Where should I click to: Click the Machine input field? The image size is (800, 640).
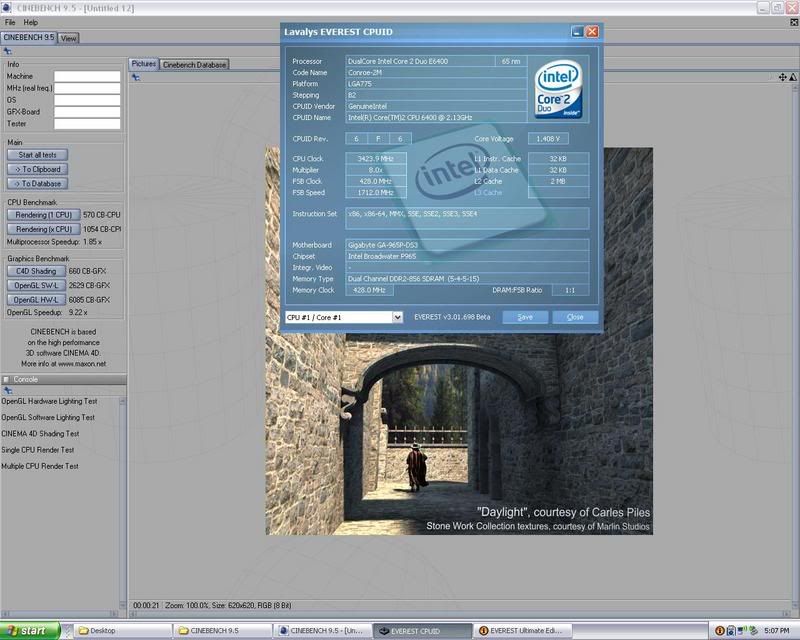tap(87, 77)
